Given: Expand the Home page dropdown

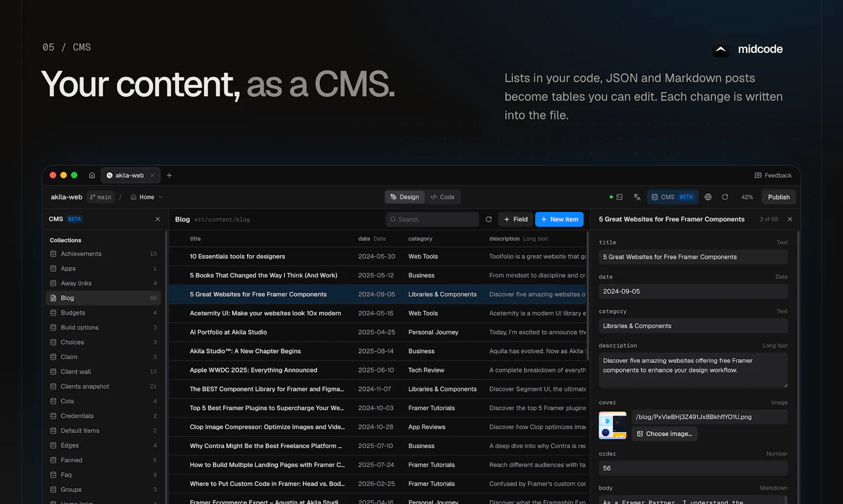Looking at the screenshot, I should click(x=146, y=197).
